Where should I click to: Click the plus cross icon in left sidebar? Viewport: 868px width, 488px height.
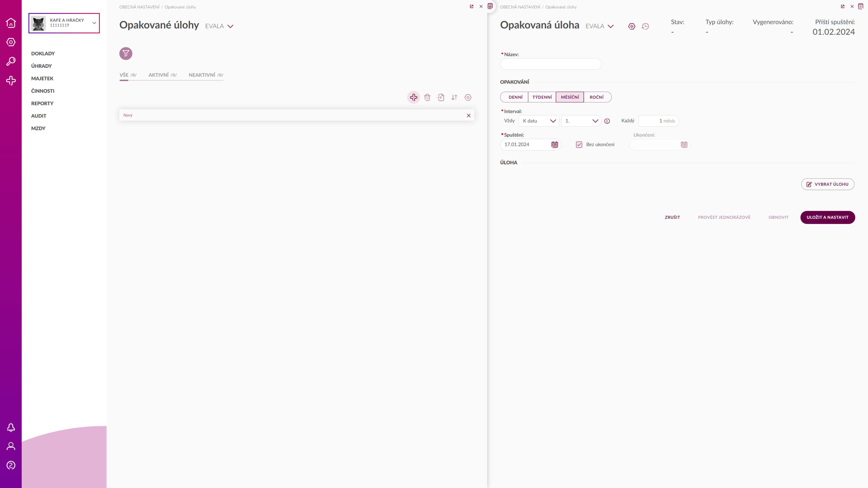pyautogui.click(x=11, y=80)
